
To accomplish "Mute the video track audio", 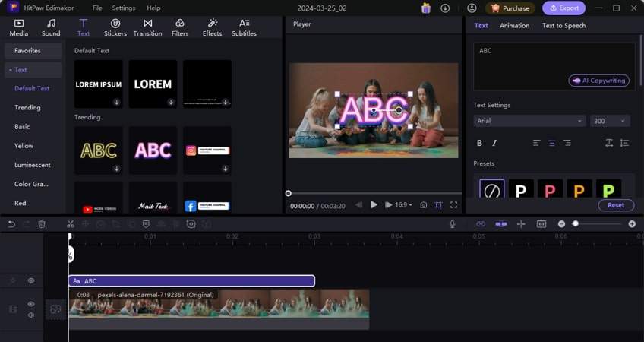I will [31, 315].
